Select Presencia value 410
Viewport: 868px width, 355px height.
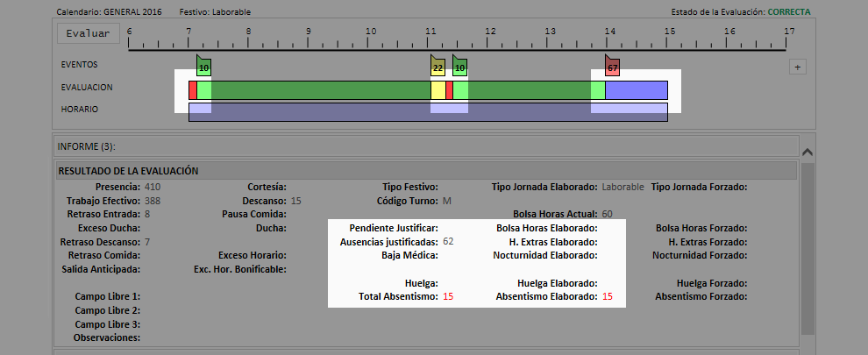point(153,187)
